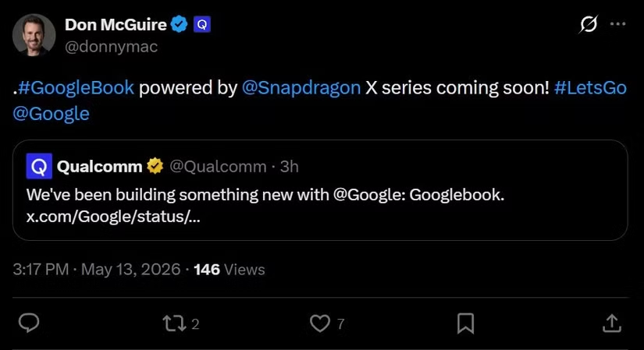Click Qualcomm's gold verified badge
The height and width of the screenshot is (350, 644).
pos(155,166)
